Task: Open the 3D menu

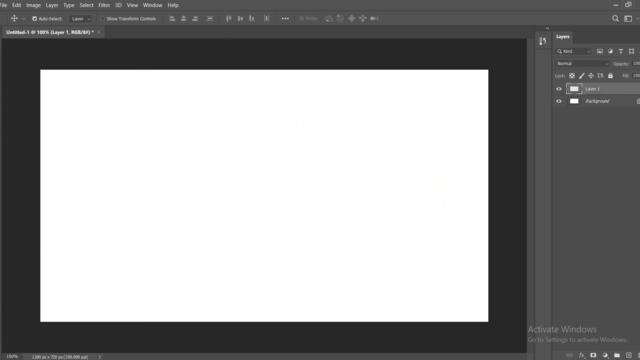Action: [x=118, y=5]
